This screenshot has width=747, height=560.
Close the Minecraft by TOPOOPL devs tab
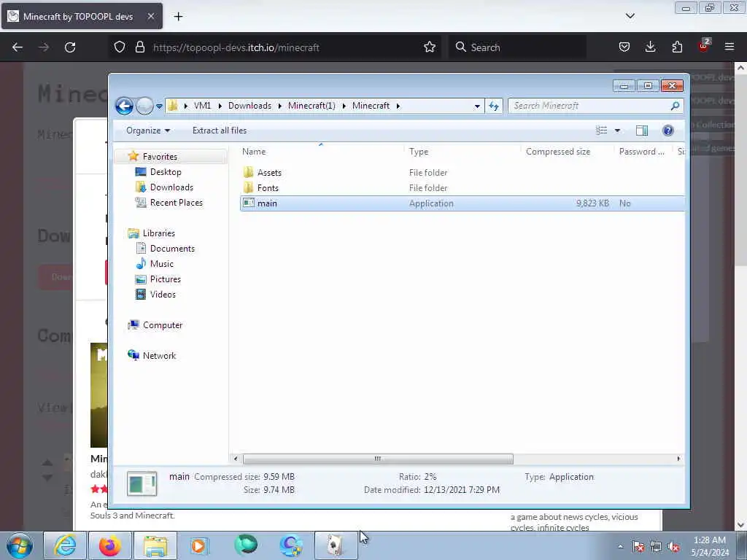point(150,16)
